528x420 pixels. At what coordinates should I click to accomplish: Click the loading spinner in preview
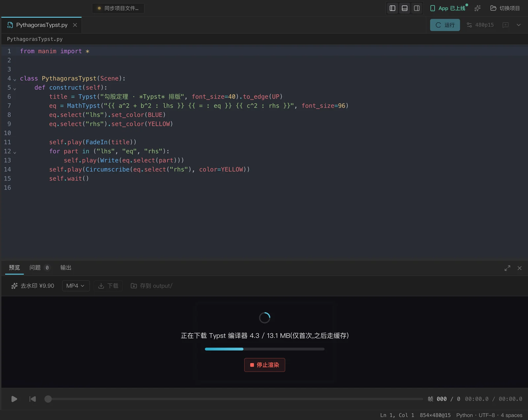[265, 318]
